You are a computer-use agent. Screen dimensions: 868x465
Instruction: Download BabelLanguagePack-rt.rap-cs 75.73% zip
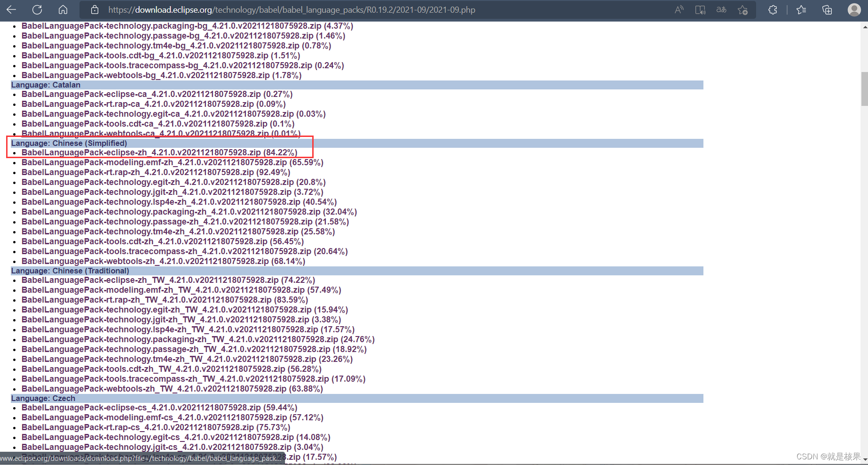(x=156, y=427)
